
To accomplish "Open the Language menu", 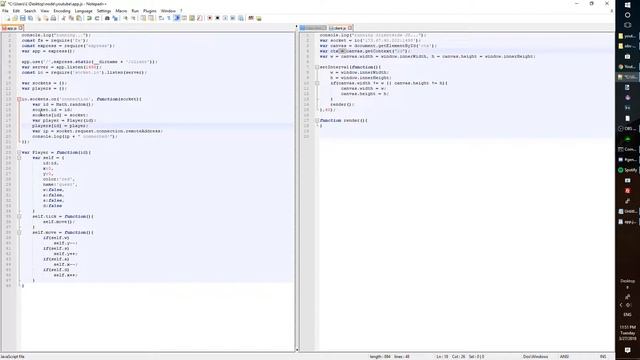I will (x=84, y=11).
